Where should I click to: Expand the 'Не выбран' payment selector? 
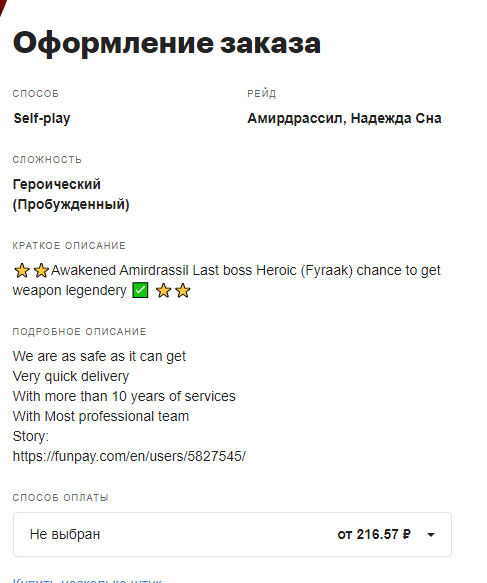click(x=232, y=534)
